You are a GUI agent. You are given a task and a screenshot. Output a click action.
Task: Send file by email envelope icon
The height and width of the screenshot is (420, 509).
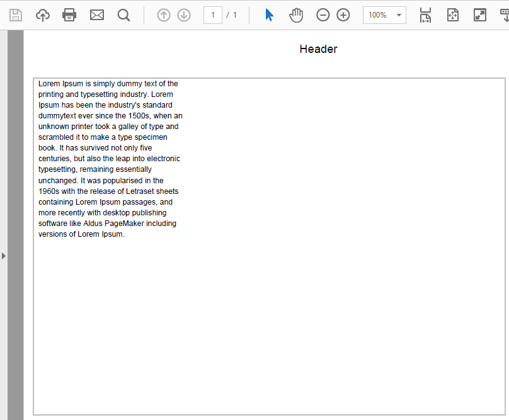[97, 15]
